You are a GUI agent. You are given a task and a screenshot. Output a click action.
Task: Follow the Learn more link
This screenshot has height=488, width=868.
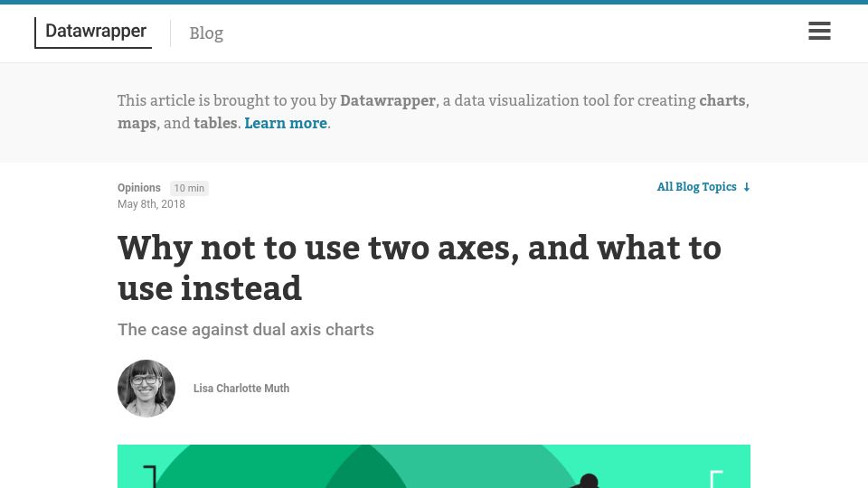(x=286, y=123)
